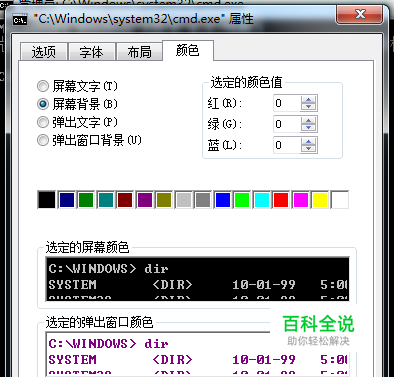
Task: Choose the dark green swatch
Action: point(86,200)
